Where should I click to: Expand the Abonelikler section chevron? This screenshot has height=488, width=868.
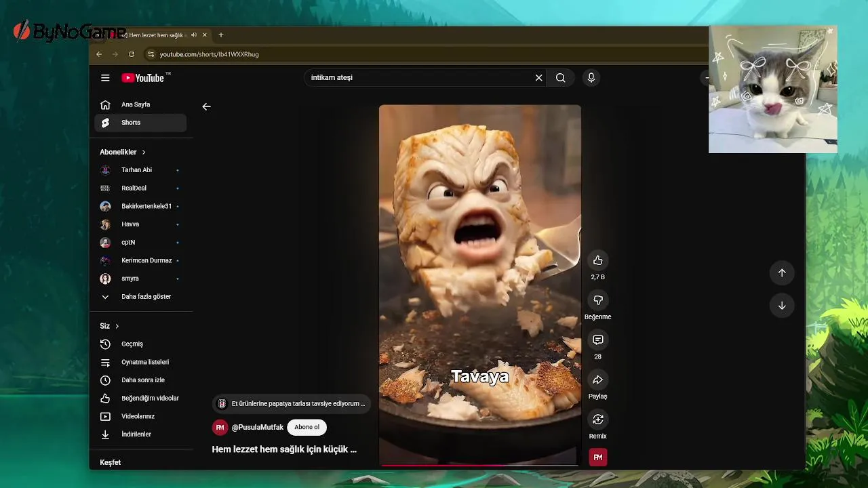pyautogui.click(x=144, y=152)
